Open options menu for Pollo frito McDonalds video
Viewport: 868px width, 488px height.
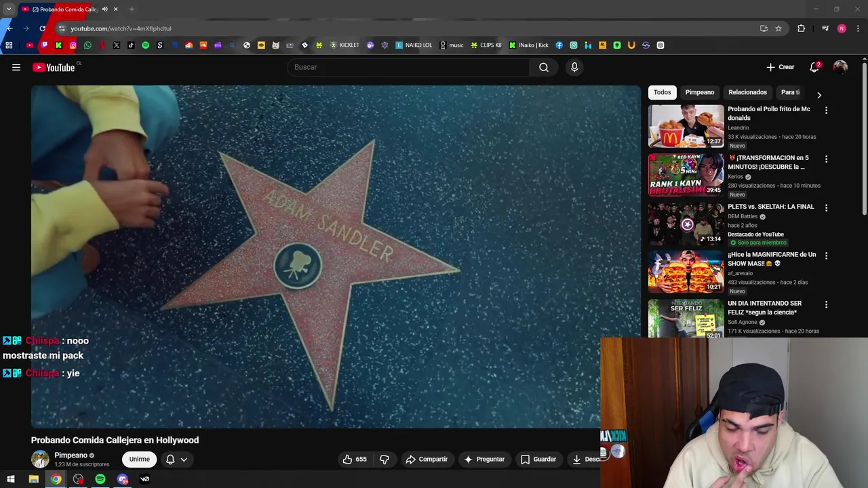click(x=826, y=110)
